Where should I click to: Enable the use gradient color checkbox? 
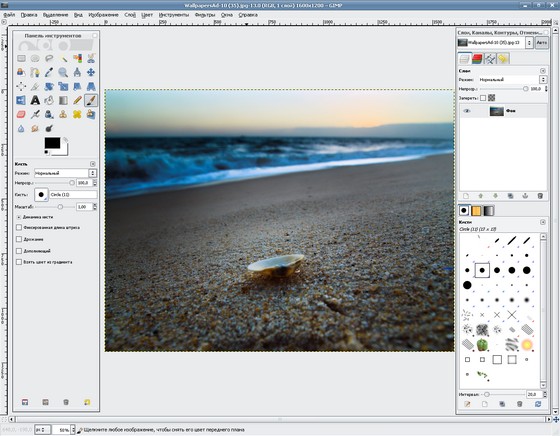(19, 262)
